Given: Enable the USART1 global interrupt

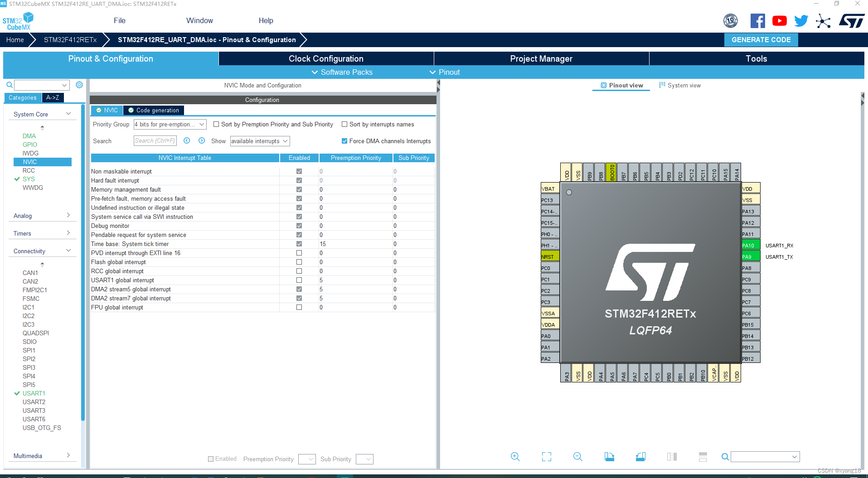Looking at the screenshot, I should 299,280.
